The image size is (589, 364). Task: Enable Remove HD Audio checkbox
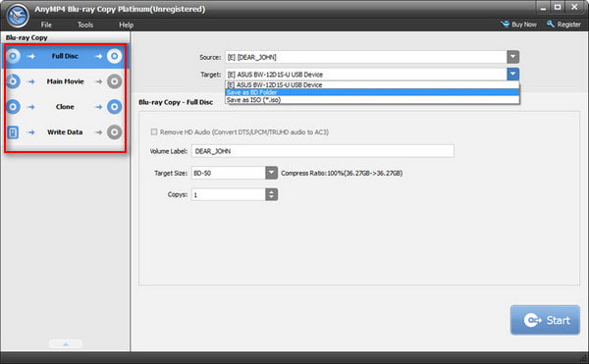(x=154, y=131)
